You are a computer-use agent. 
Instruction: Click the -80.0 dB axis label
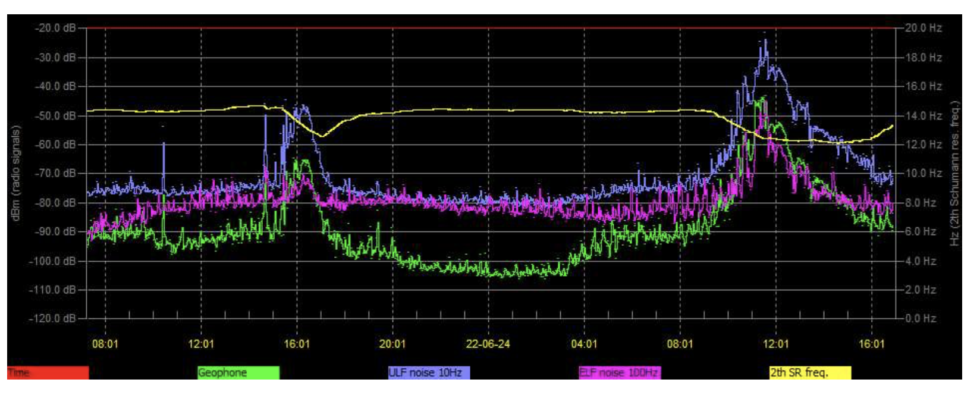(56, 203)
